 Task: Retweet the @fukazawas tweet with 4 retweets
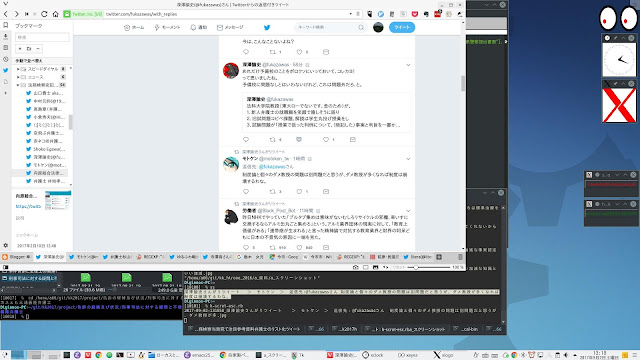pyautogui.click(x=273, y=140)
